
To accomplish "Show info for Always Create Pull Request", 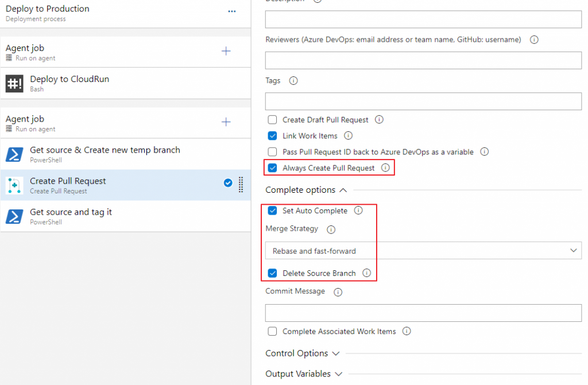I will coord(385,168).
